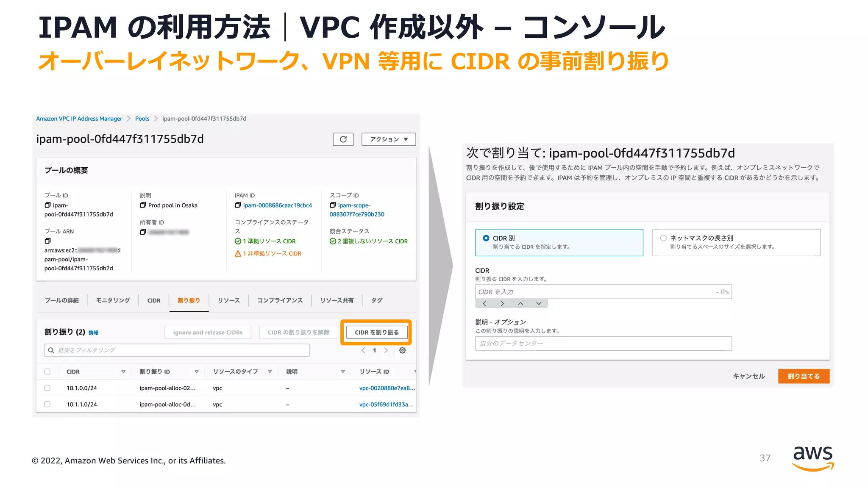Focus the 結果をフィルタリング search field
This screenshot has height=488, width=868.
[177, 350]
